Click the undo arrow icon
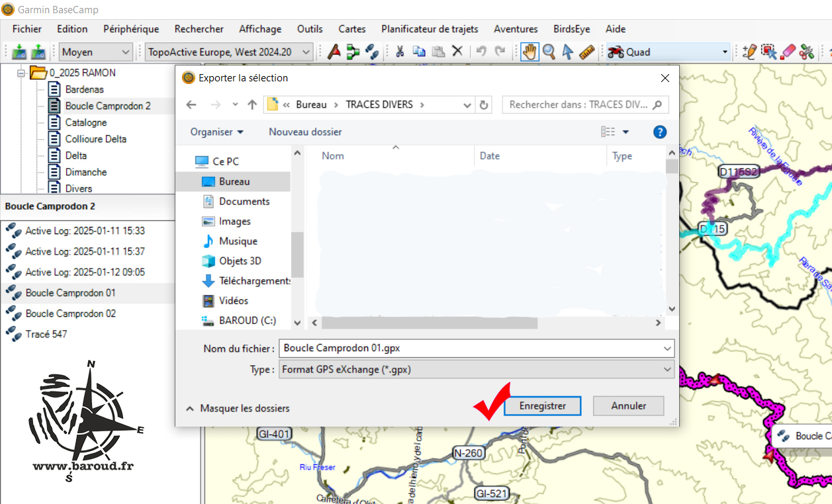Image resolution: width=832 pixels, height=504 pixels. point(481,52)
